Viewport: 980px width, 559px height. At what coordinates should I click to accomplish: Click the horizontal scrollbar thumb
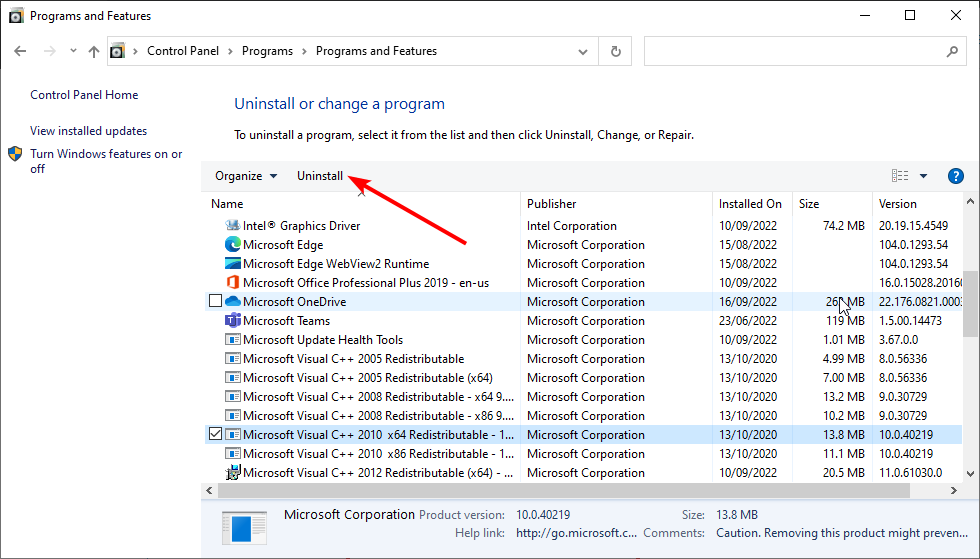(x=562, y=491)
